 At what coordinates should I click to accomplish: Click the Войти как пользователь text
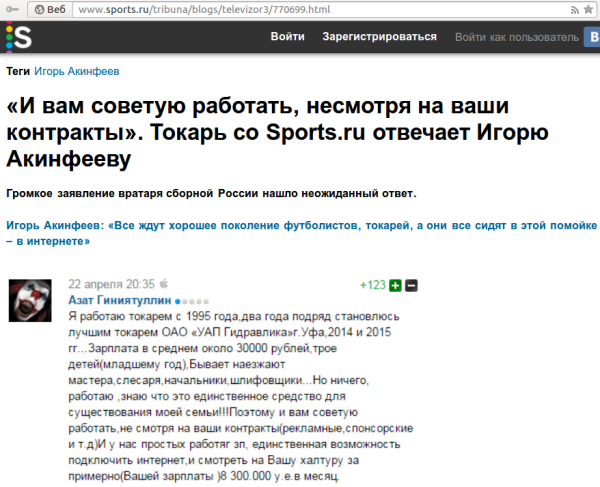point(517,37)
